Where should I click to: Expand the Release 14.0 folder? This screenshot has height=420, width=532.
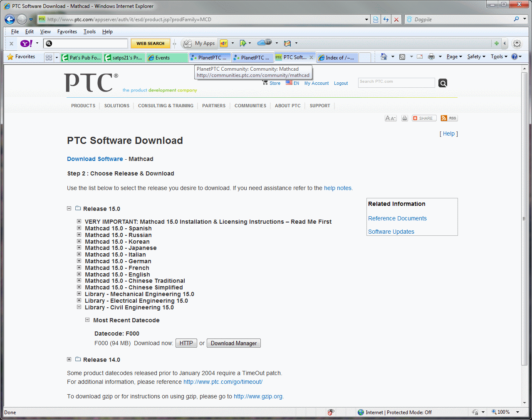tap(69, 359)
